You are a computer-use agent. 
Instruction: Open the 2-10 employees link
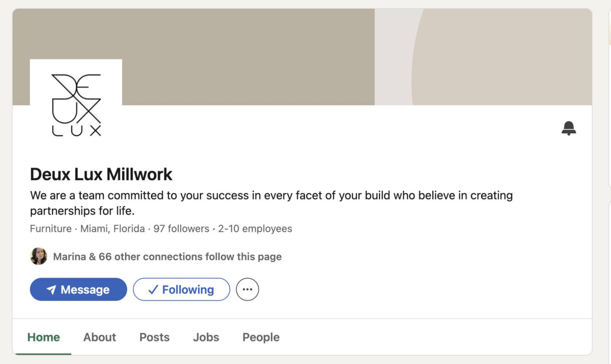click(x=255, y=229)
